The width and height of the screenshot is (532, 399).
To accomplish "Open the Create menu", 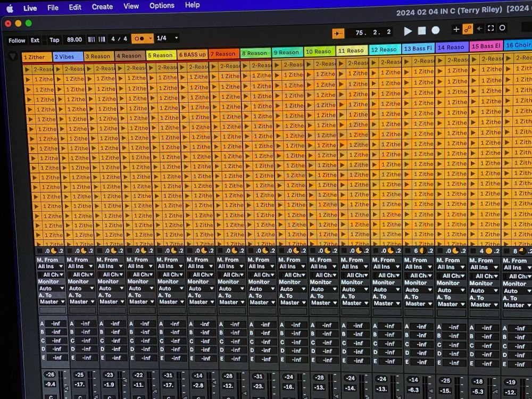I will pyautogui.click(x=102, y=6).
